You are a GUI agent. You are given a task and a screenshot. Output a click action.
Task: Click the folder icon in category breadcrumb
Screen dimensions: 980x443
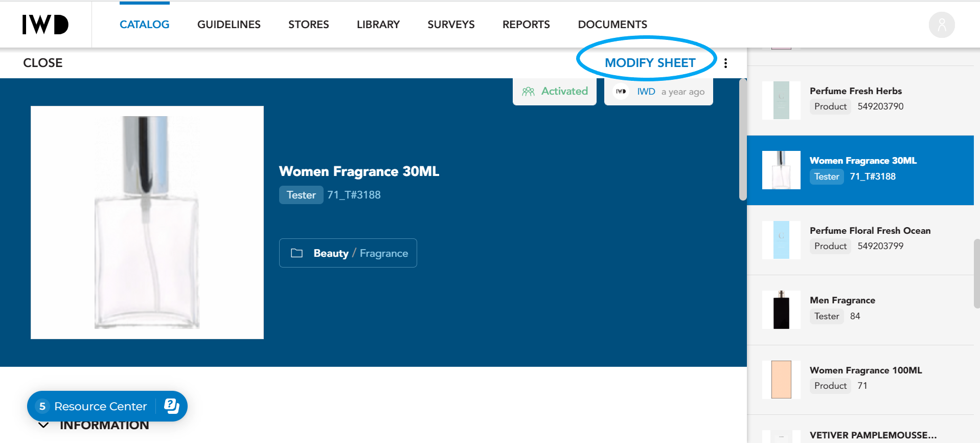click(297, 253)
